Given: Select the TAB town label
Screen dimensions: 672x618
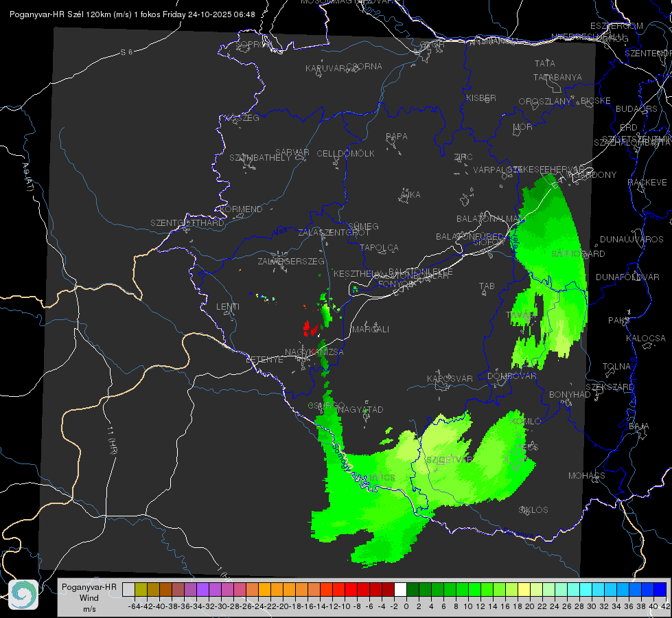Looking at the screenshot, I should click(x=487, y=286).
